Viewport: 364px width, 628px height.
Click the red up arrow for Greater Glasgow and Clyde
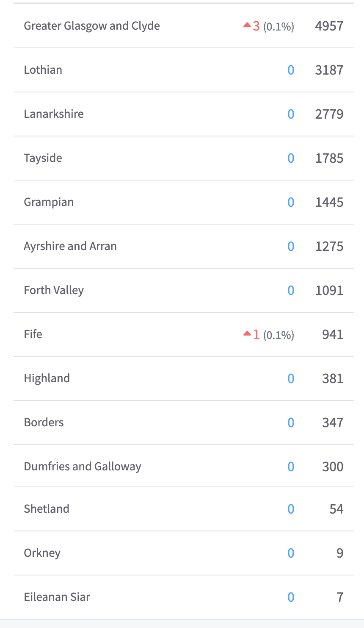point(247,25)
